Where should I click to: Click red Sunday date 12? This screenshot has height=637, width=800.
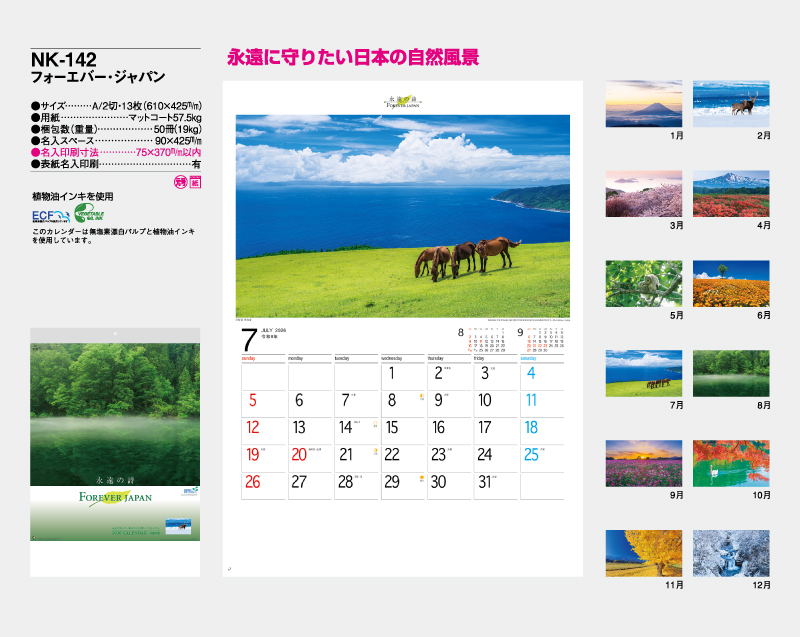click(253, 427)
